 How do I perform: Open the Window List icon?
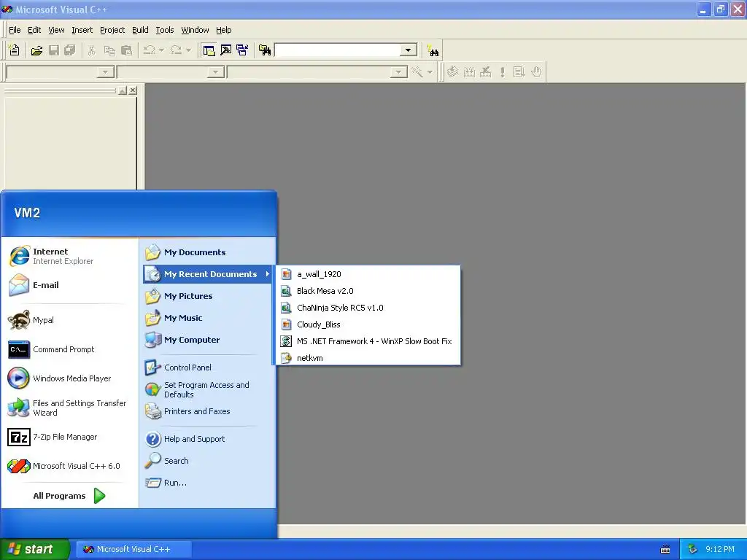242,50
